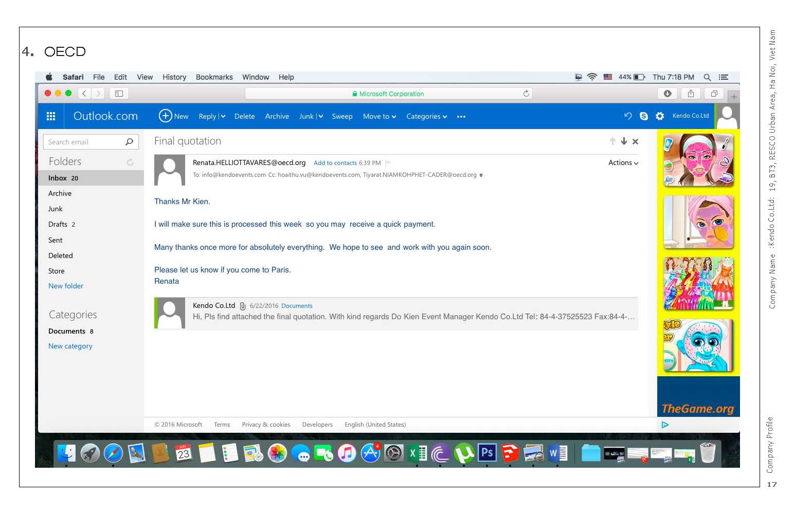Archive the open message
Screen dimensions: 812x514
click(x=277, y=116)
